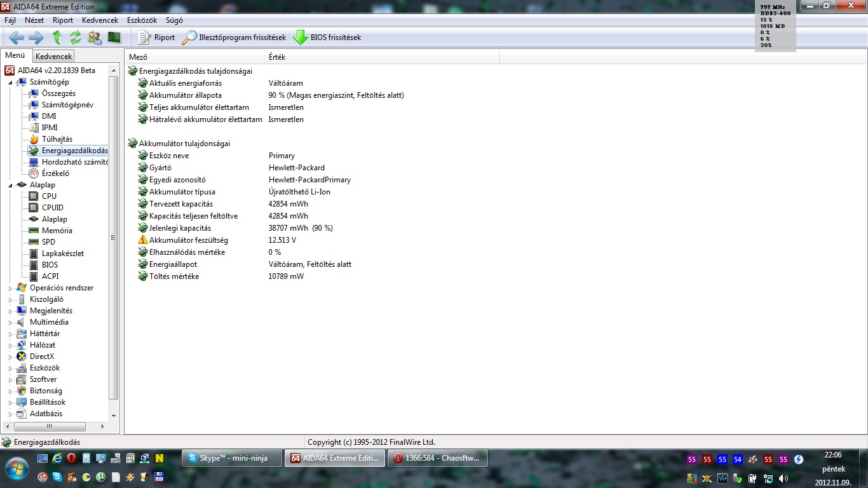Switch to the Kedvencek tab in the sidebar
This screenshot has height=488, width=868.
(54, 57)
